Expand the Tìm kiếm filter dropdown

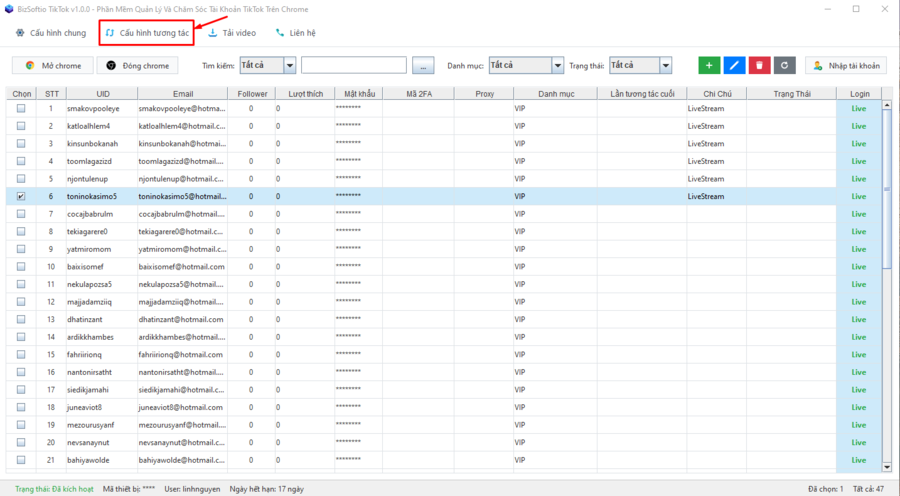click(289, 65)
